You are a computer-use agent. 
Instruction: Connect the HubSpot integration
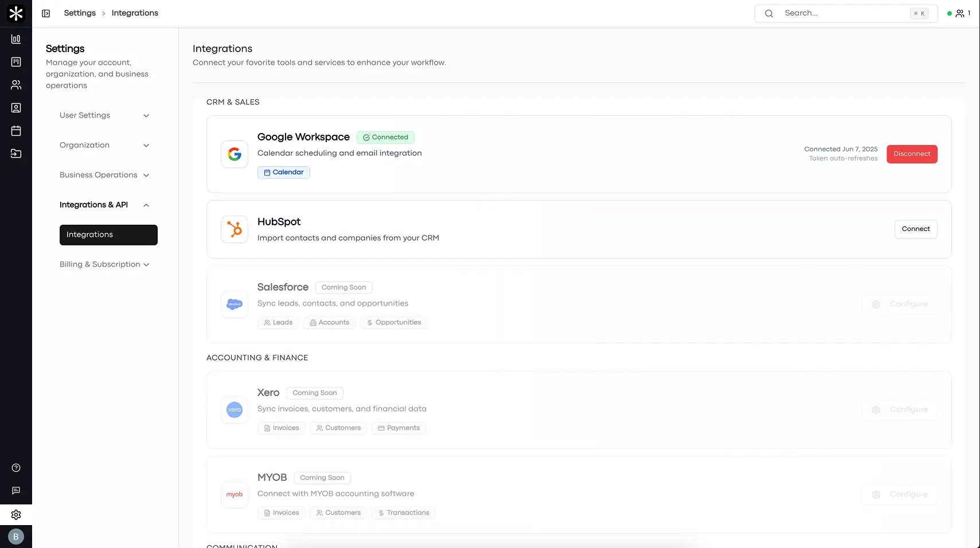pyautogui.click(x=915, y=229)
